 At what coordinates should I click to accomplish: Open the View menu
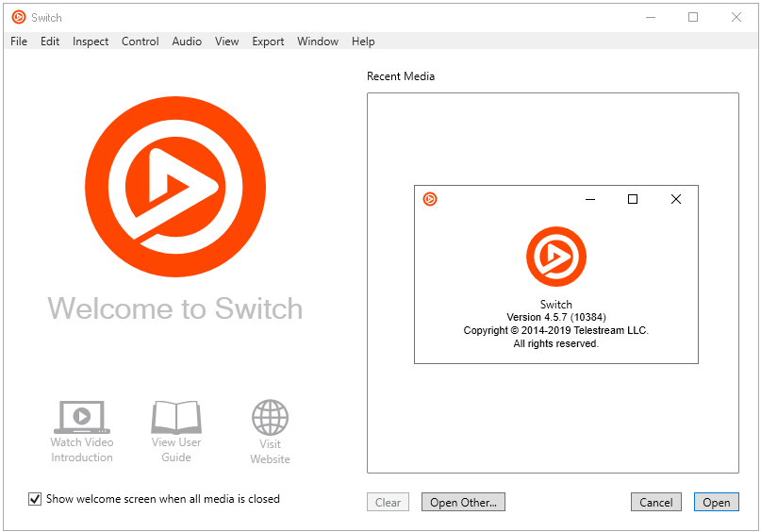pyautogui.click(x=226, y=42)
